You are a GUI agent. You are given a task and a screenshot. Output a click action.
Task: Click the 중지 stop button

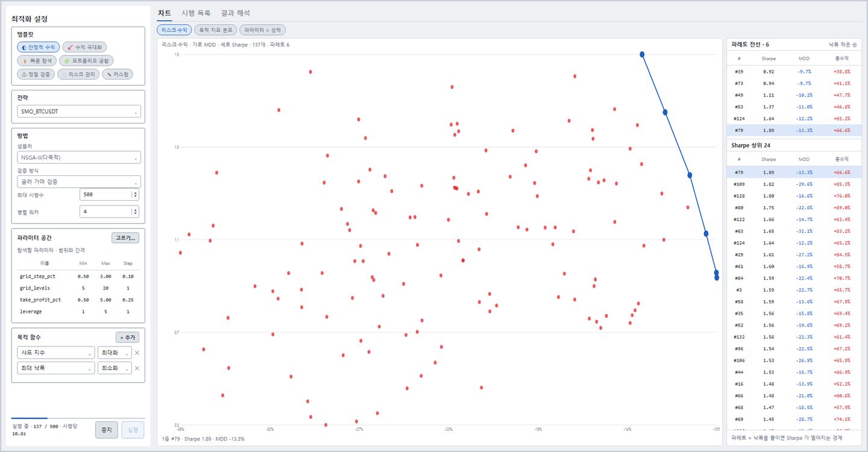point(107,430)
